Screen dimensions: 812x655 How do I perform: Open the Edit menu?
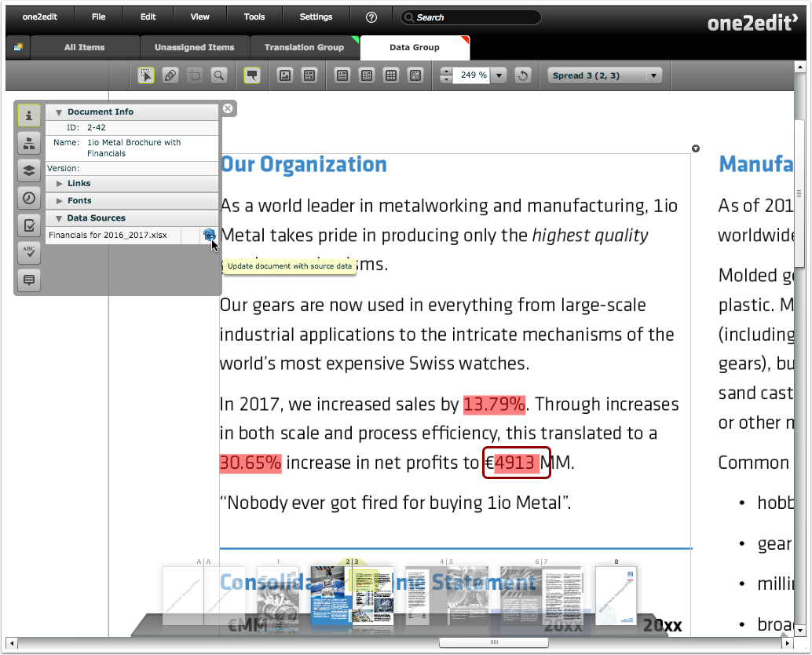[x=148, y=17]
